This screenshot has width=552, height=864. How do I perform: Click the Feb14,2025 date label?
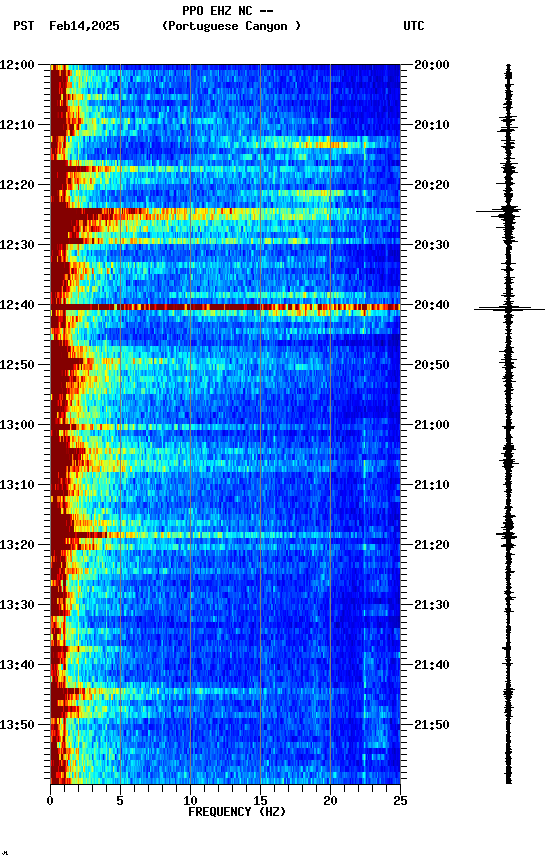coord(84,26)
